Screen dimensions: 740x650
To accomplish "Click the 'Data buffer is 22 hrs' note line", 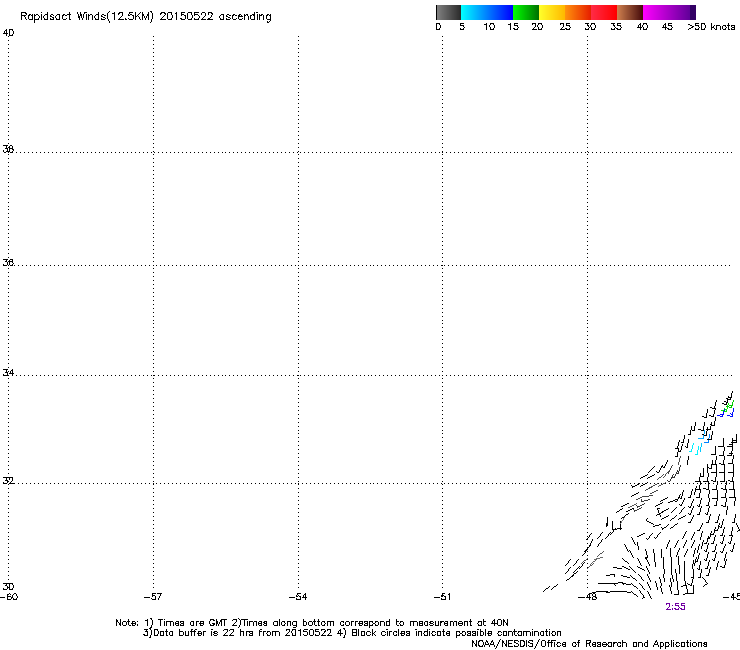I will 352,633.
